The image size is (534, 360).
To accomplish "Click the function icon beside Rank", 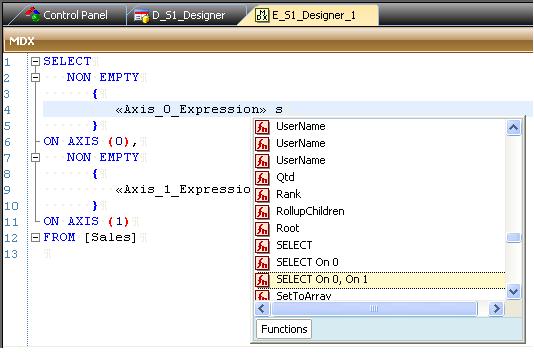I will [262, 195].
